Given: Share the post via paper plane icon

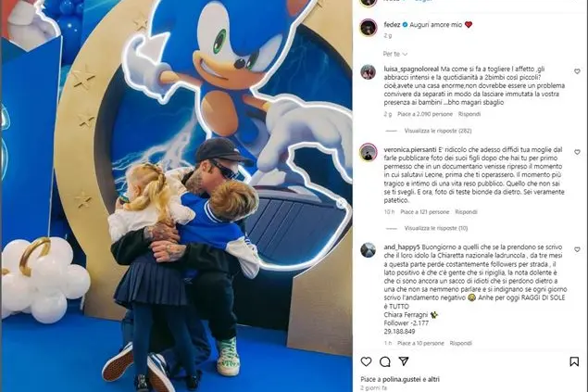Looking at the screenshot, I should click(404, 361).
